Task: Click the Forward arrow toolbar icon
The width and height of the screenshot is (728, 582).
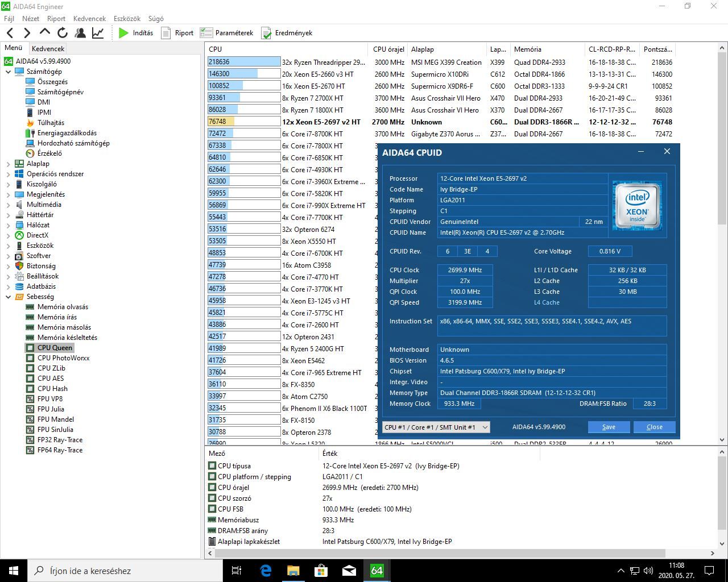Action: coord(27,33)
